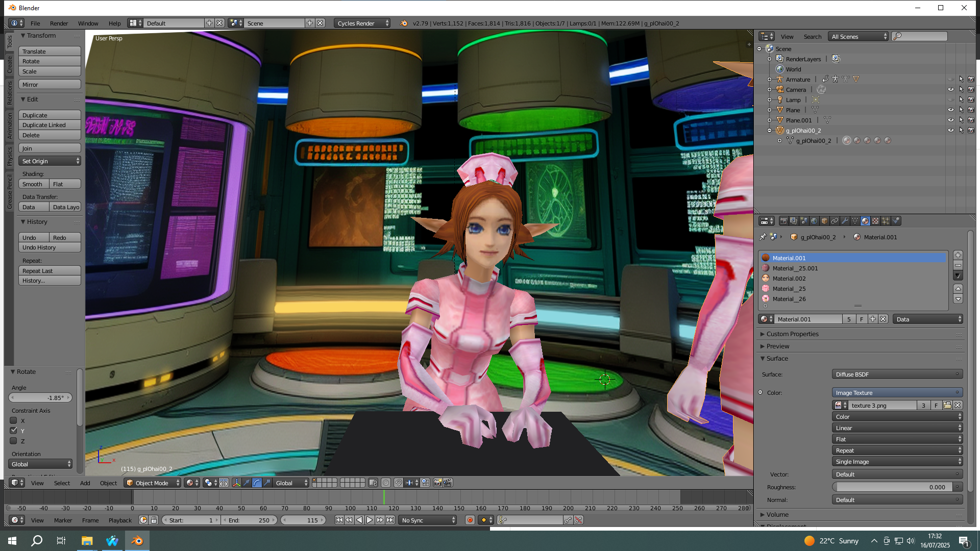Screen dimensions: 980x551
Task: Click the rotate manipulator arc icon
Action: point(257,483)
